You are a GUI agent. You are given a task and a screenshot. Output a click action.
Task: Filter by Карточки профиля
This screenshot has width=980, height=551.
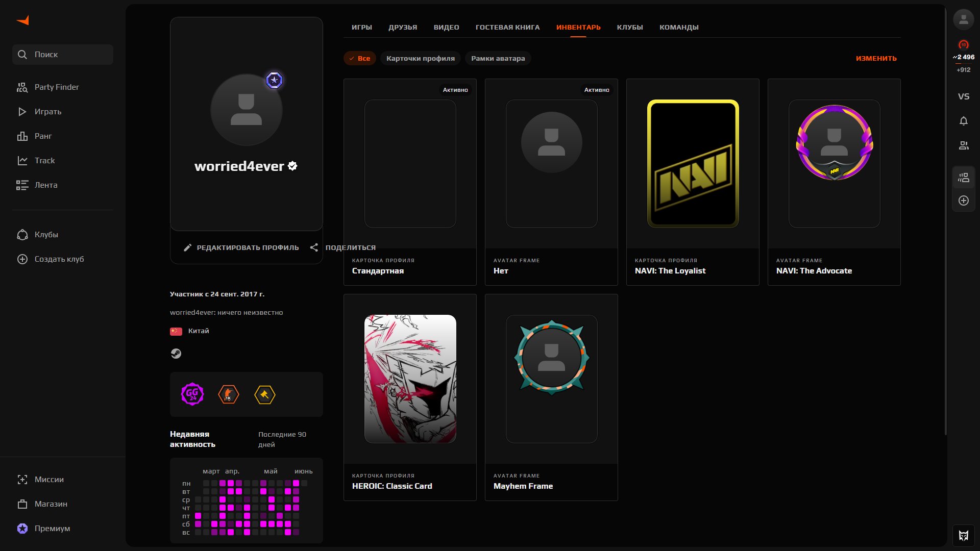[421, 59]
